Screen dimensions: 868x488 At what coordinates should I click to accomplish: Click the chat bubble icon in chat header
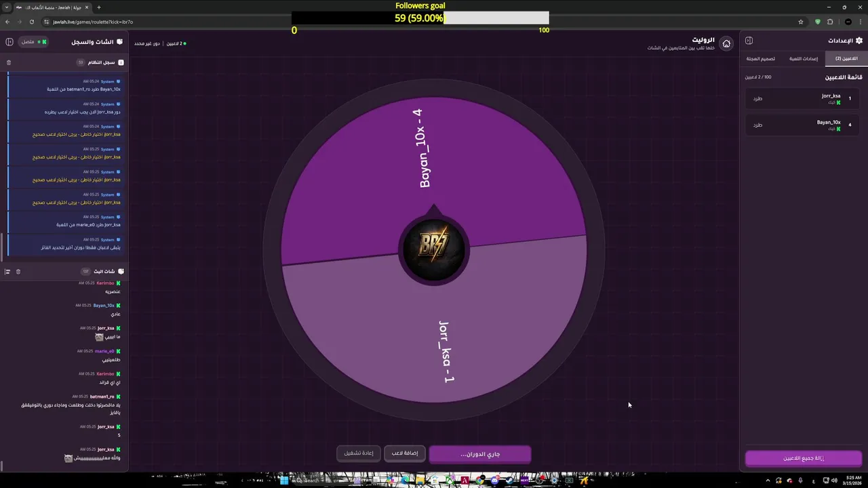pyautogui.click(x=120, y=42)
